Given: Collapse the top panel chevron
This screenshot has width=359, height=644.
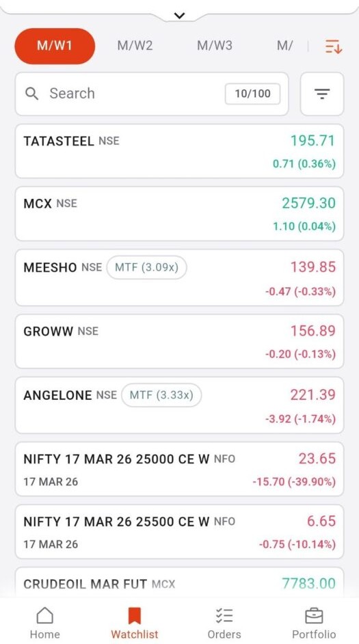Looking at the screenshot, I should 179,16.
